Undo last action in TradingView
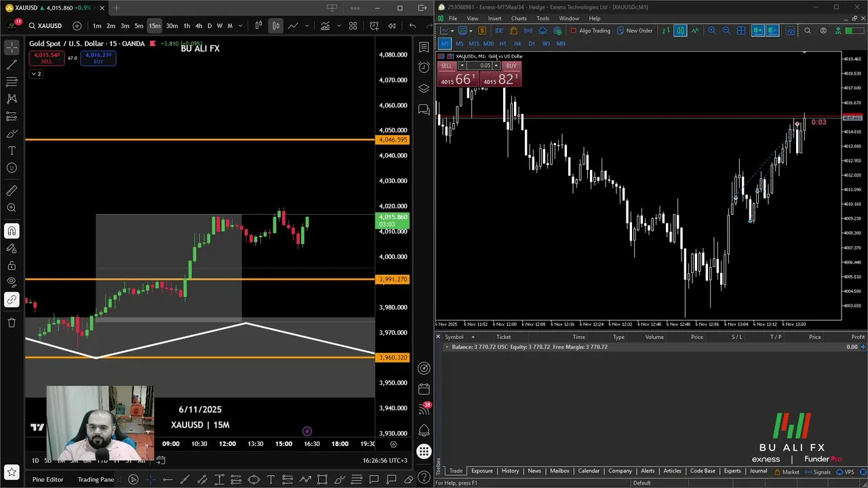The image size is (868, 488). point(412,26)
